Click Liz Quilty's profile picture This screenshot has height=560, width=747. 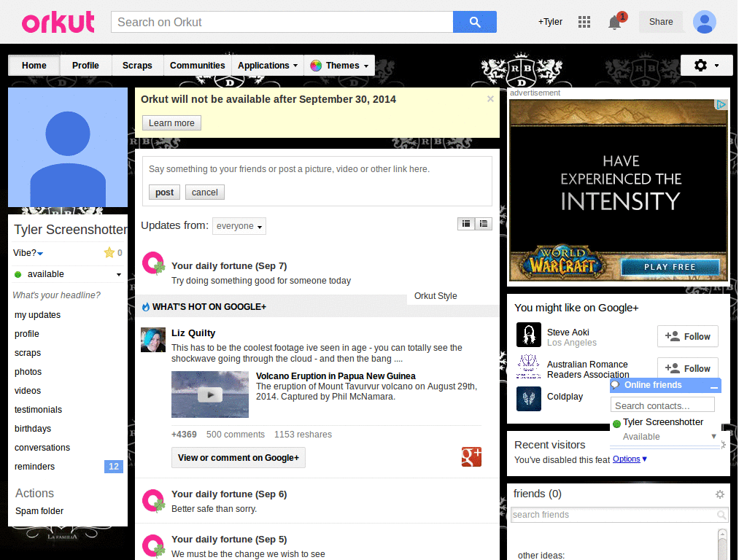(x=153, y=340)
